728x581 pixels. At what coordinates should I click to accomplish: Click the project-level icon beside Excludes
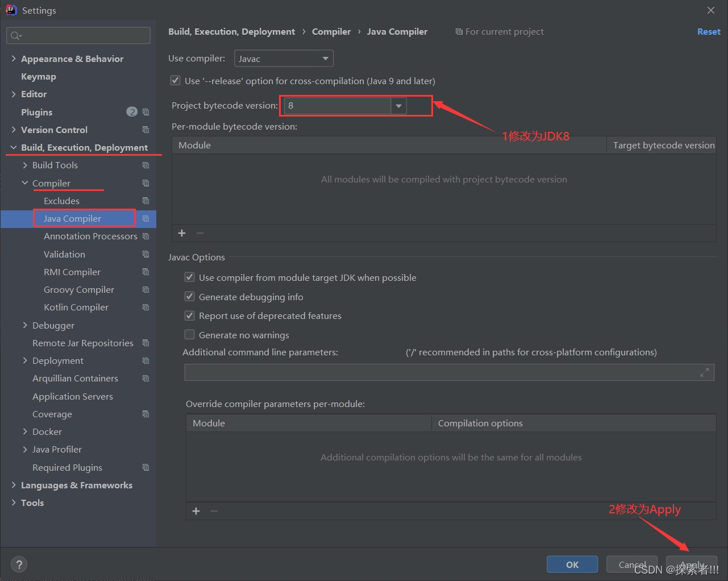(x=146, y=201)
